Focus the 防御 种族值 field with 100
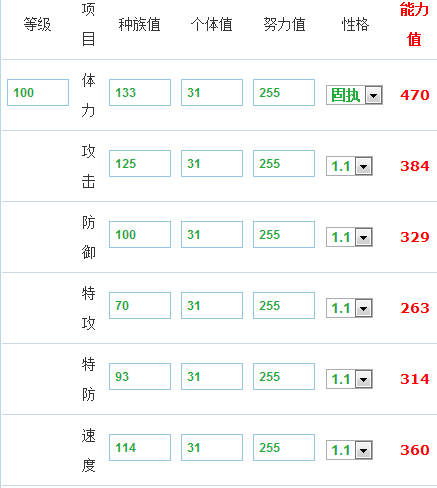The width and height of the screenshot is (437, 488). (140, 234)
